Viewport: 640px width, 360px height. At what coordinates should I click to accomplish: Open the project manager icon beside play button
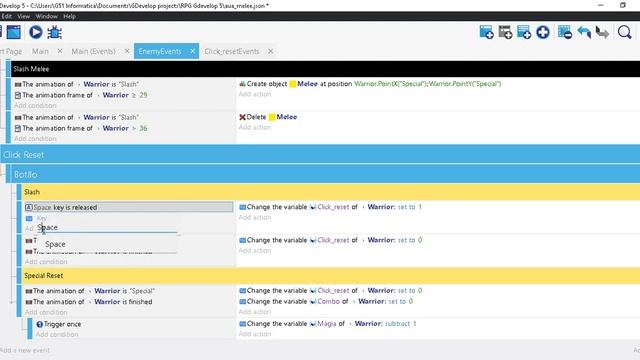click(13, 32)
